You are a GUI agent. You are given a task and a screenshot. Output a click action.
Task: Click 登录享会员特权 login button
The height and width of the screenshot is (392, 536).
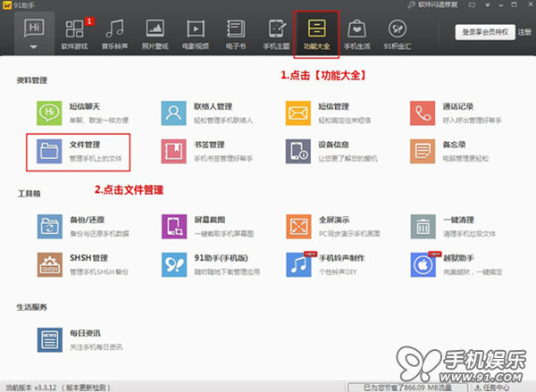[x=485, y=33]
